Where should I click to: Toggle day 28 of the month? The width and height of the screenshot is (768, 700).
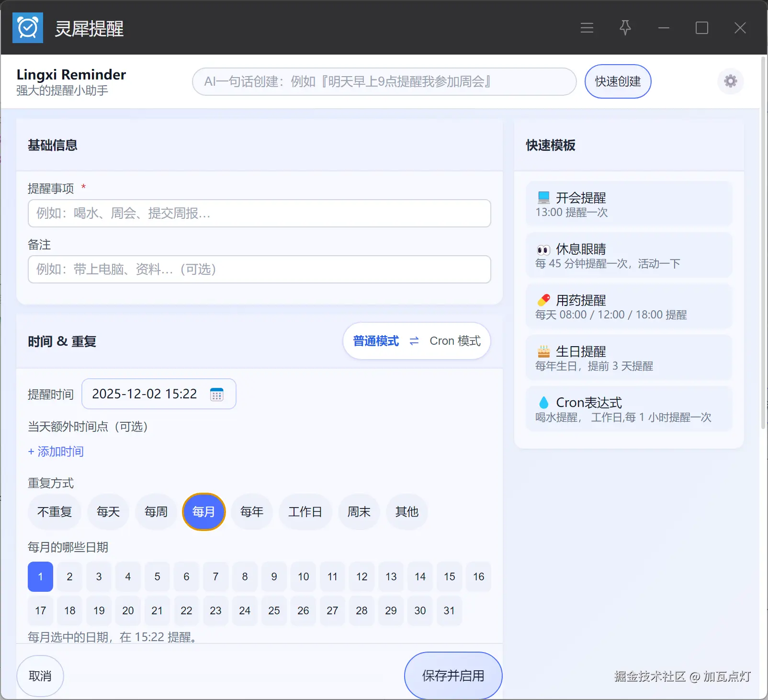tap(361, 610)
